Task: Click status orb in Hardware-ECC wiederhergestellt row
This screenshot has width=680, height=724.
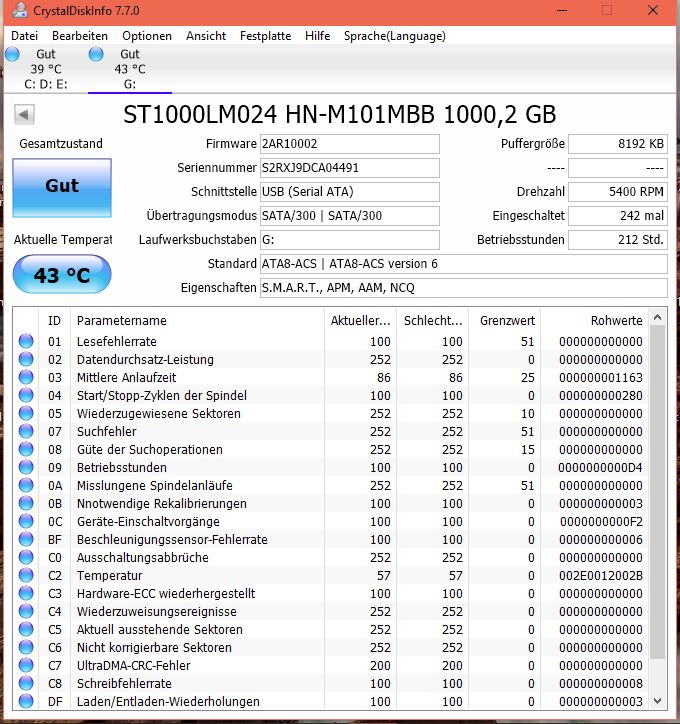Action: (26, 593)
